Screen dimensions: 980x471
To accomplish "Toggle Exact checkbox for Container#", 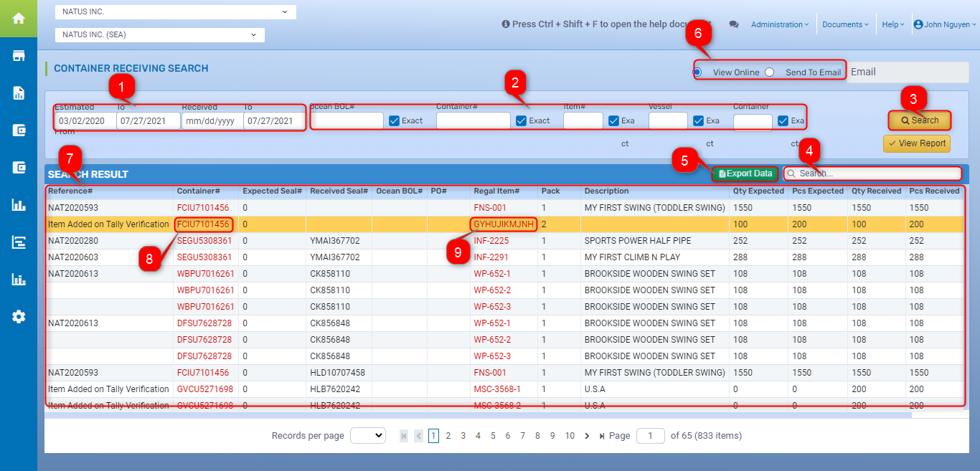I will click(x=521, y=120).
